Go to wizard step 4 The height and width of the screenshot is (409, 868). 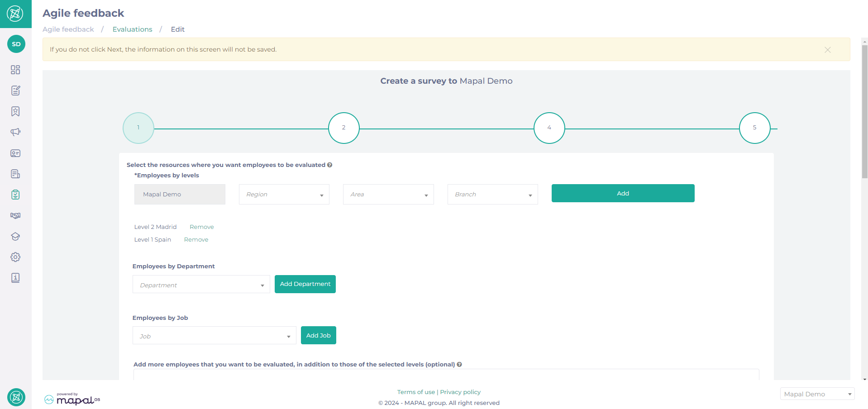(x=549, y=128)
